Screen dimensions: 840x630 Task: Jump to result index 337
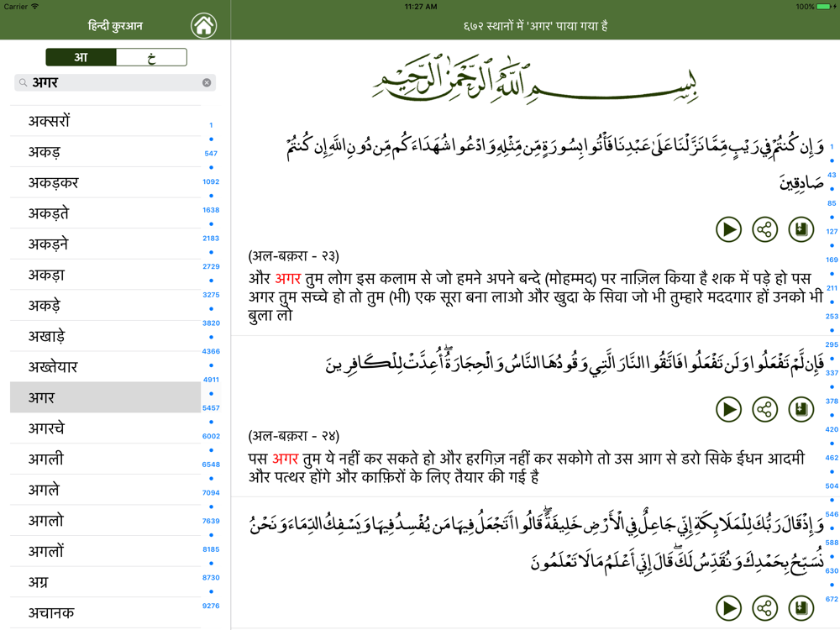click(x=832, y=373)
